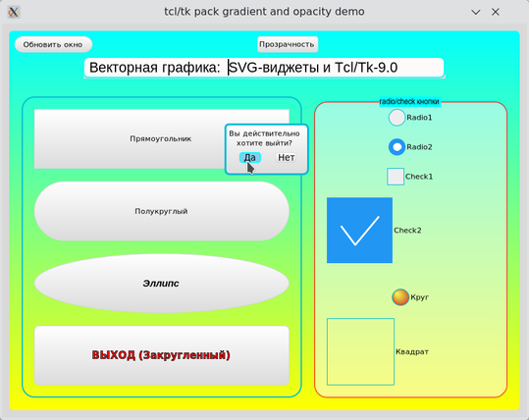This screenshot has height=420, width=529.
Task: Select the Radio1 radio button
Action: click(397, 118)
